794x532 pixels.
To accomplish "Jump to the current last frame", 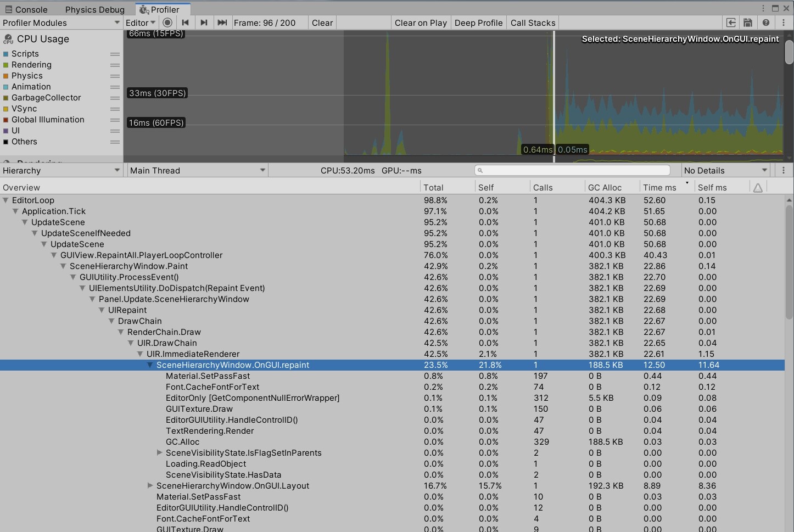I will click(222, 23).
